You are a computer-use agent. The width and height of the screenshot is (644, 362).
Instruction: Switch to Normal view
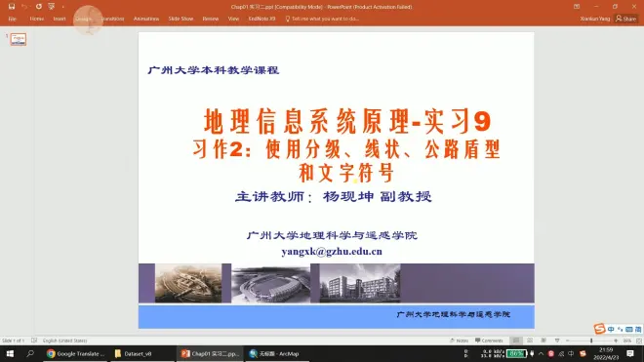click(516, 341)
